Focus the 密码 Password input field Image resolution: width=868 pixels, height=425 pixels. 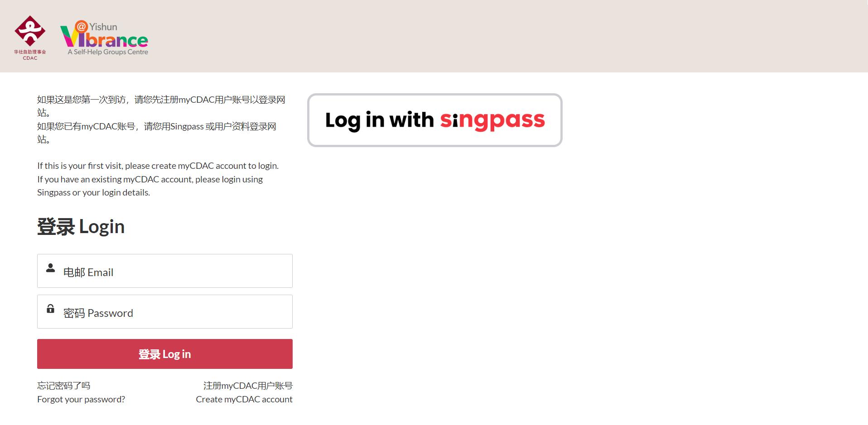click(165, 312)
